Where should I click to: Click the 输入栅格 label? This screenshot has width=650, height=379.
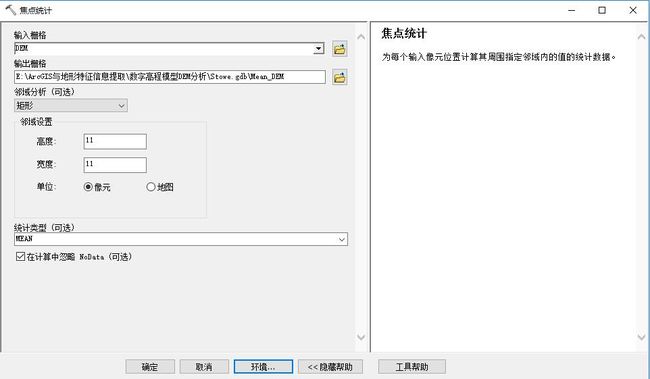click(x=30, y=35)
